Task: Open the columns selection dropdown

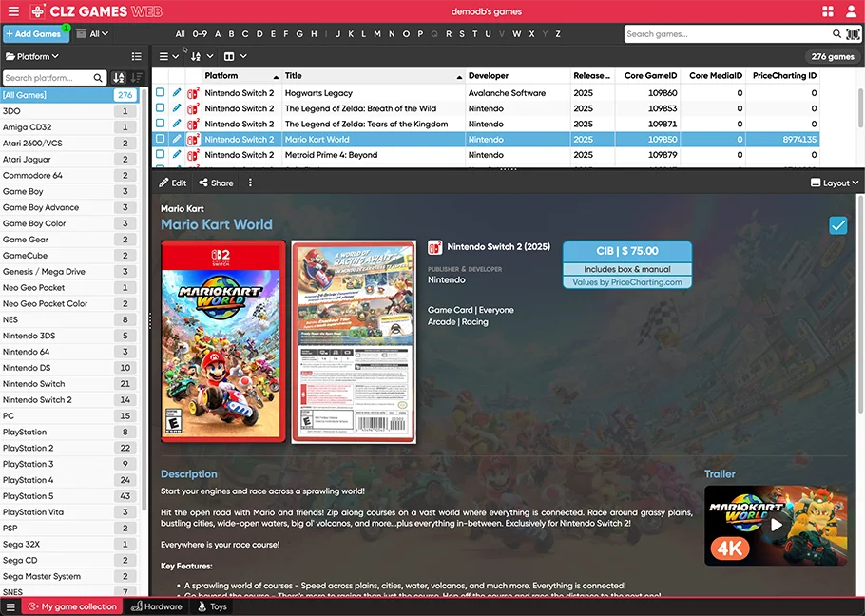Action: click(236, 56)
